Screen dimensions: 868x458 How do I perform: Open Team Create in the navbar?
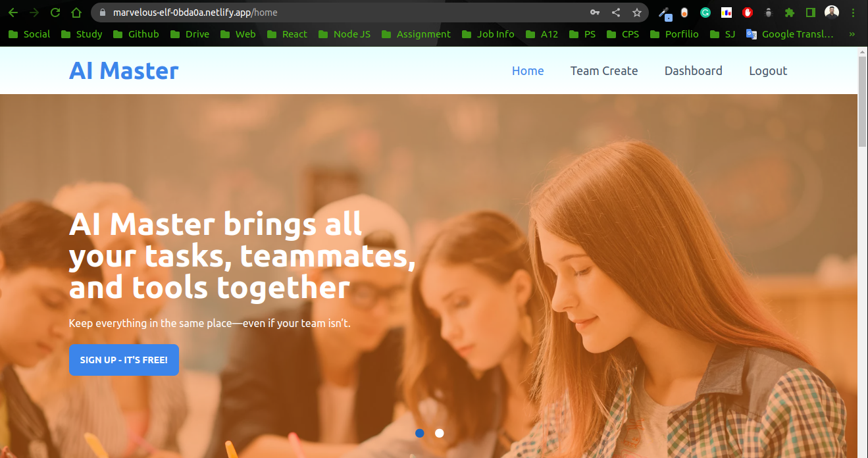[x=604, y=70]
